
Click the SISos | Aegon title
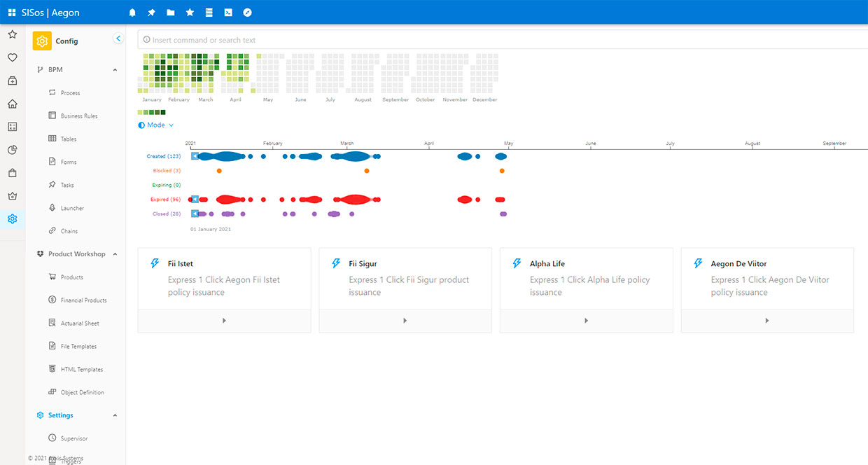click(x=50, y=13)
